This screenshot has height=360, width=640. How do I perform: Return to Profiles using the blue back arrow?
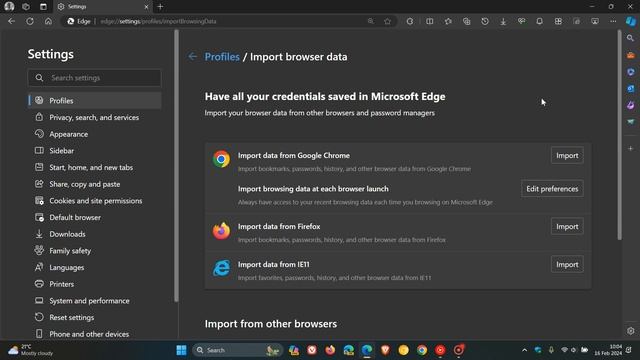(x=193, y=56)
